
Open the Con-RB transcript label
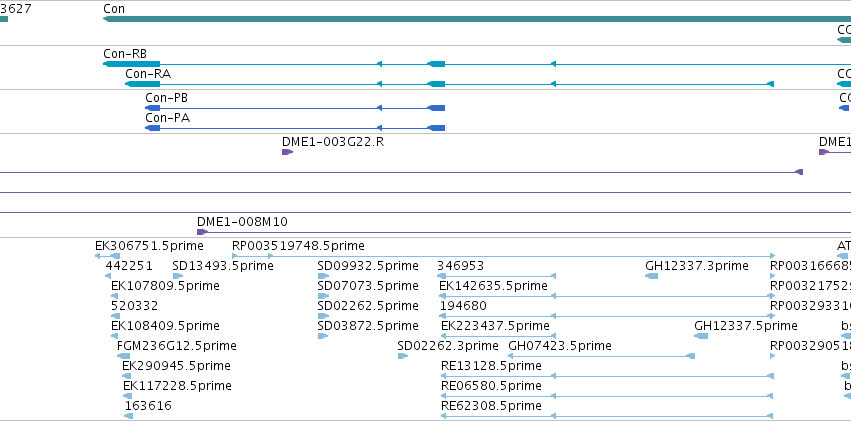click(125, 54)
